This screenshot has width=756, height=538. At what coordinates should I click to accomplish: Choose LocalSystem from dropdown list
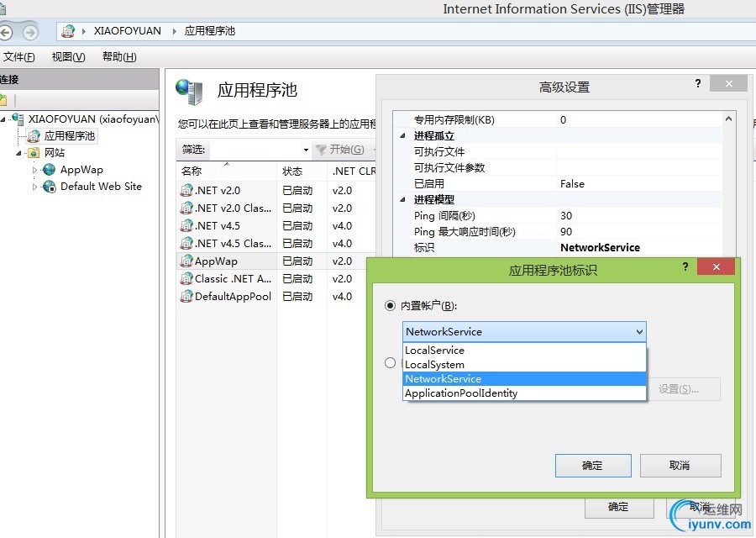pos(524,365)
